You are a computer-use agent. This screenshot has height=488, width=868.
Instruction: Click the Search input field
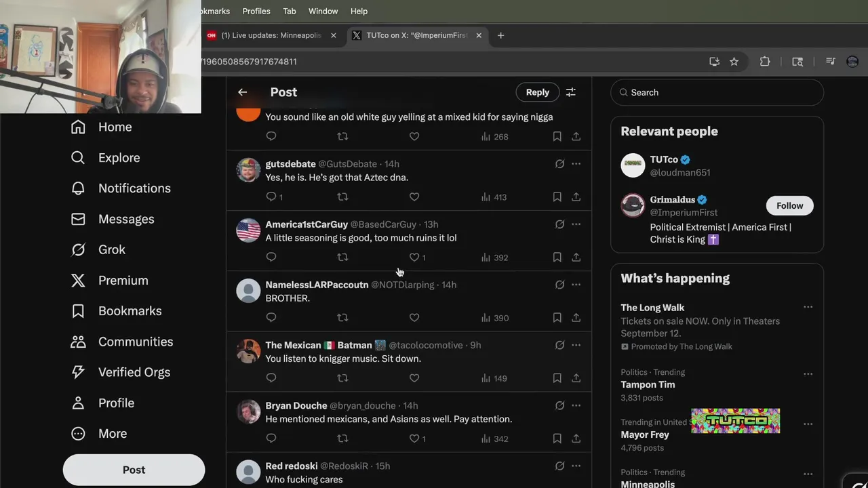(717, 92)
